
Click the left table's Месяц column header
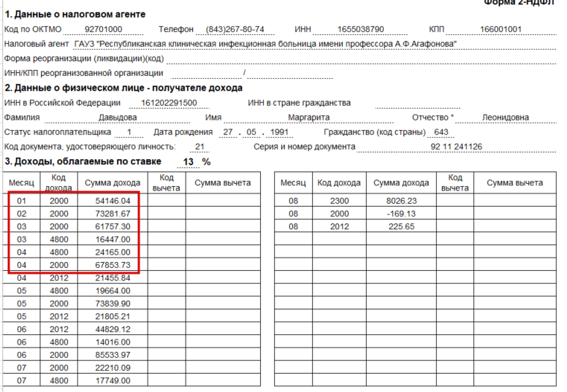pyautogui.click(x=21, y=182)
